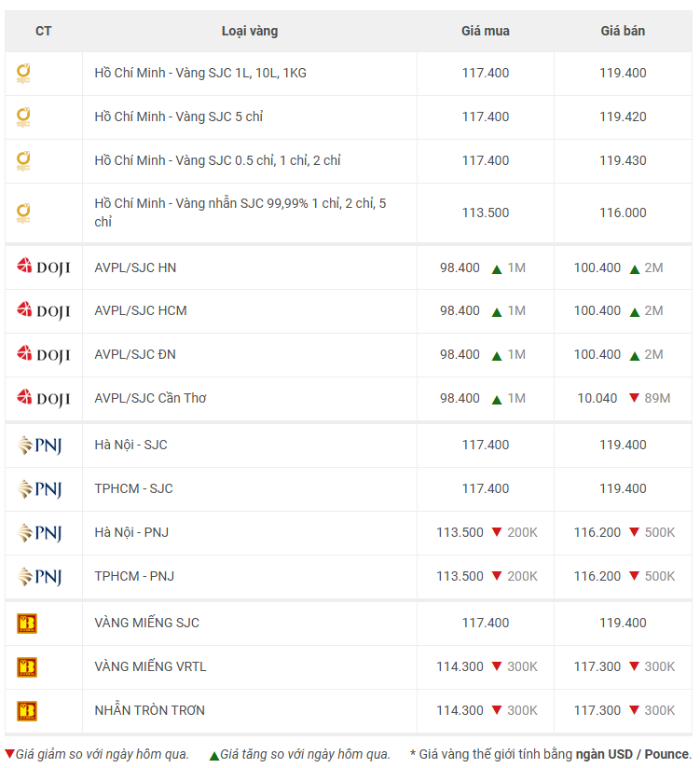Click 500K change in TPHCM - PNJ sell price
This screenshot has height=768, width=700.
[x=660, y=577]
